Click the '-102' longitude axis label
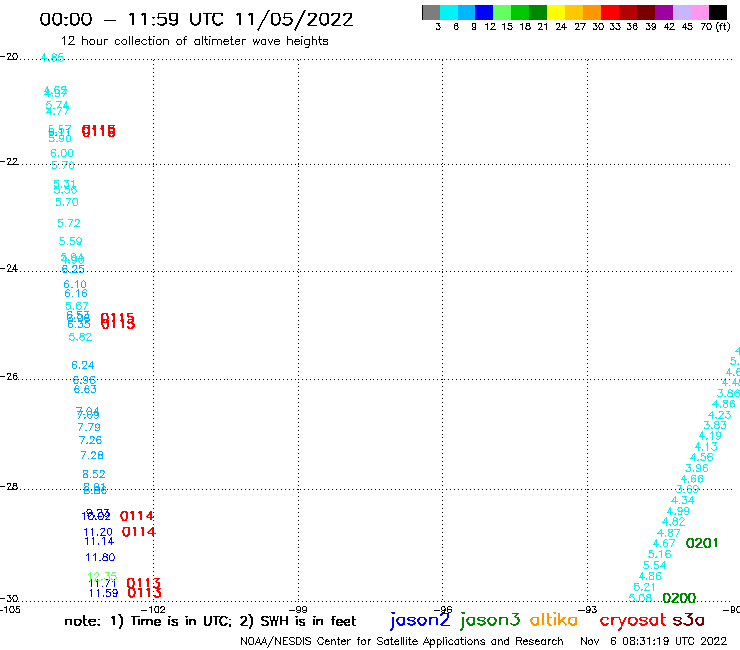 [x=153, y=609]
